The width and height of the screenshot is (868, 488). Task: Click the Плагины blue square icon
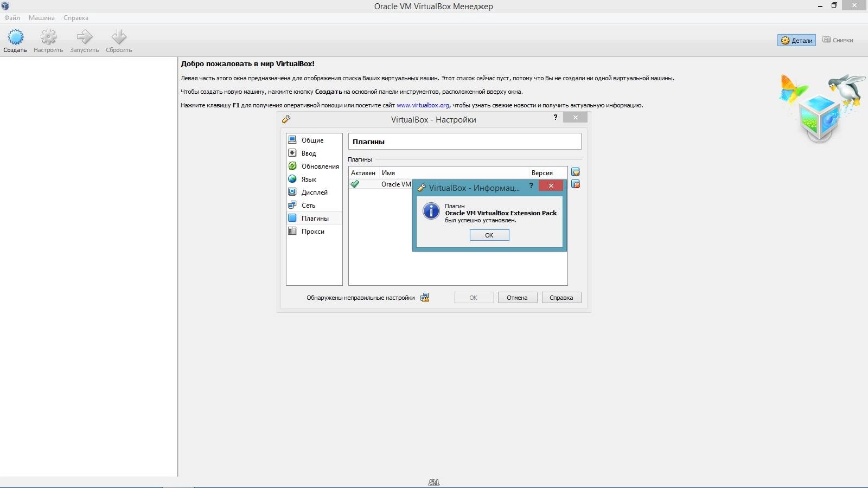click(292, 217)
